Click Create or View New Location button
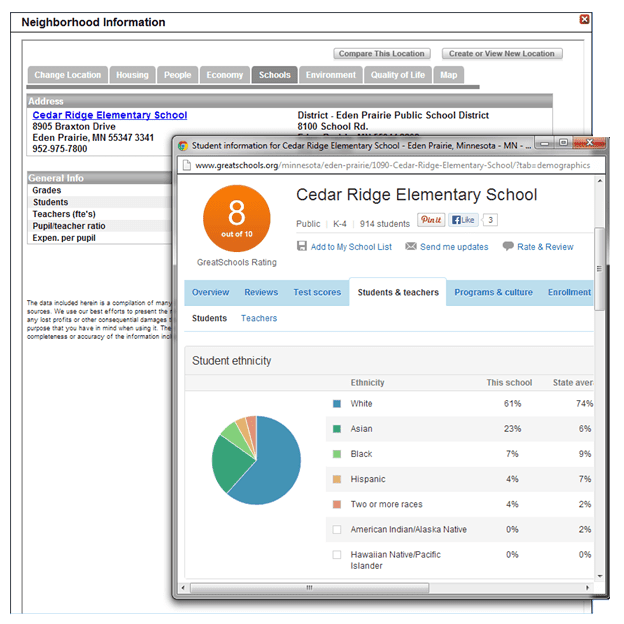 [x=502, y=54]
